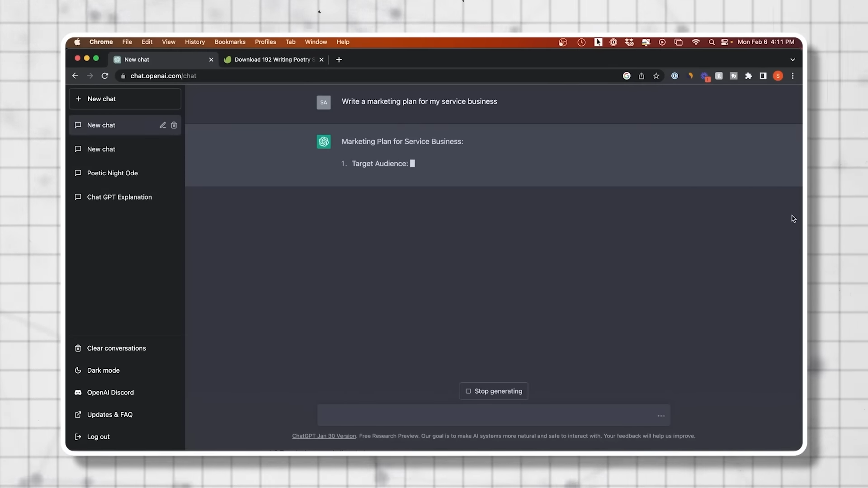This screenshot has width=868, height=488.
Task: Bookmark page with the star icon
Action: point(656,76)
